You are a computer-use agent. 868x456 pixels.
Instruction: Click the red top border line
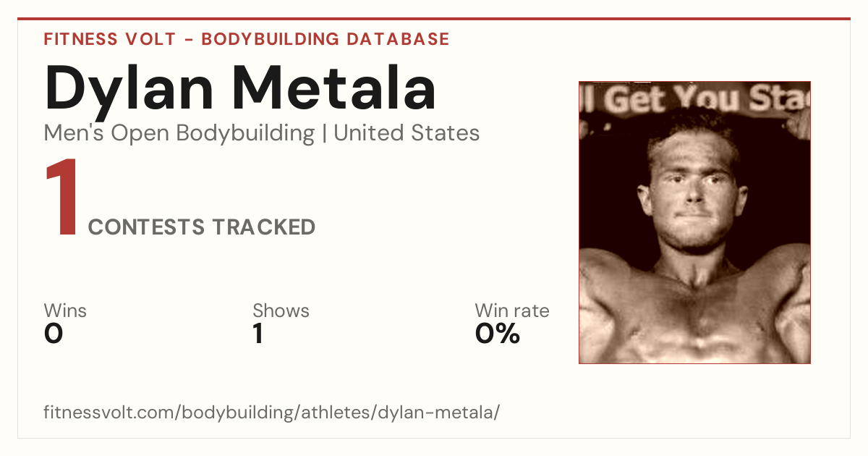pyautogui.click(x=434, y=19)
